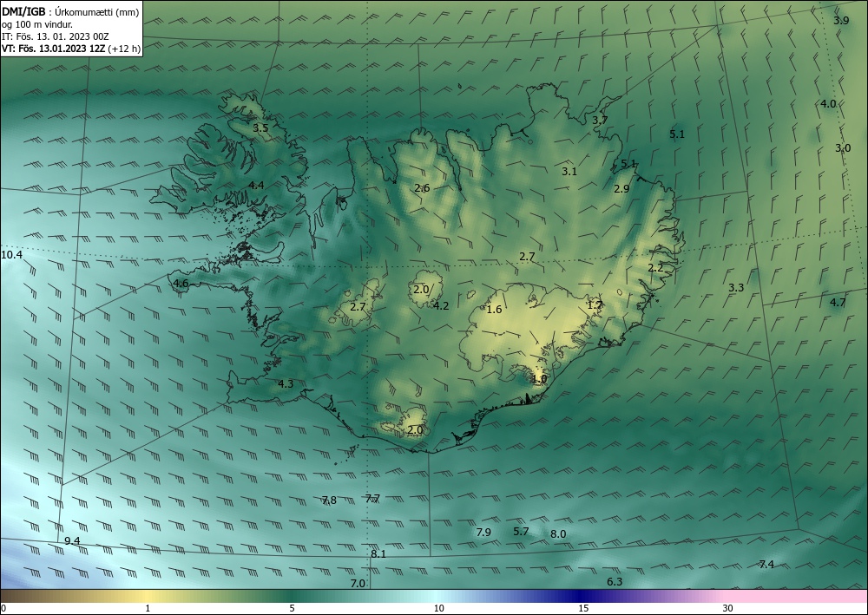Select the 1 tick label on the color scale
This screenshot has height=615, width=868.
(148, 608)
